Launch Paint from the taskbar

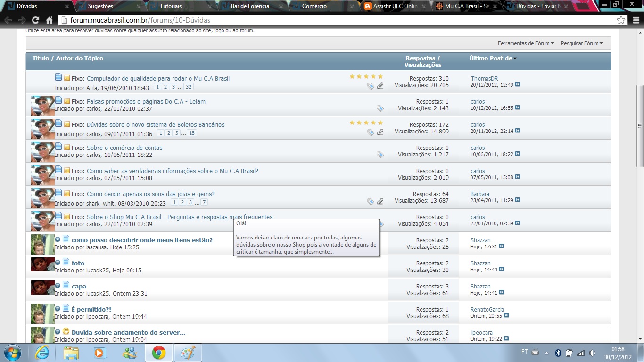(188, 353)
